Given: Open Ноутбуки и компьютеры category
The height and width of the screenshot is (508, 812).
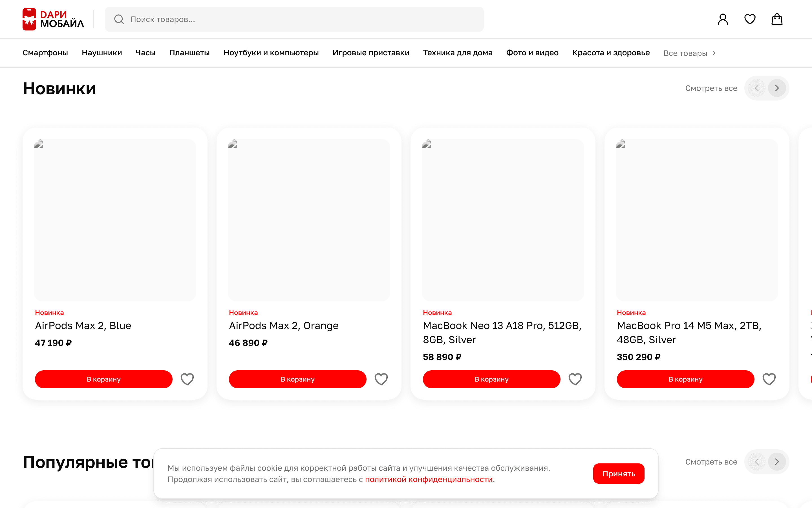Looking at the screenshot, I should pyautogui.click(x=271, y=53).
